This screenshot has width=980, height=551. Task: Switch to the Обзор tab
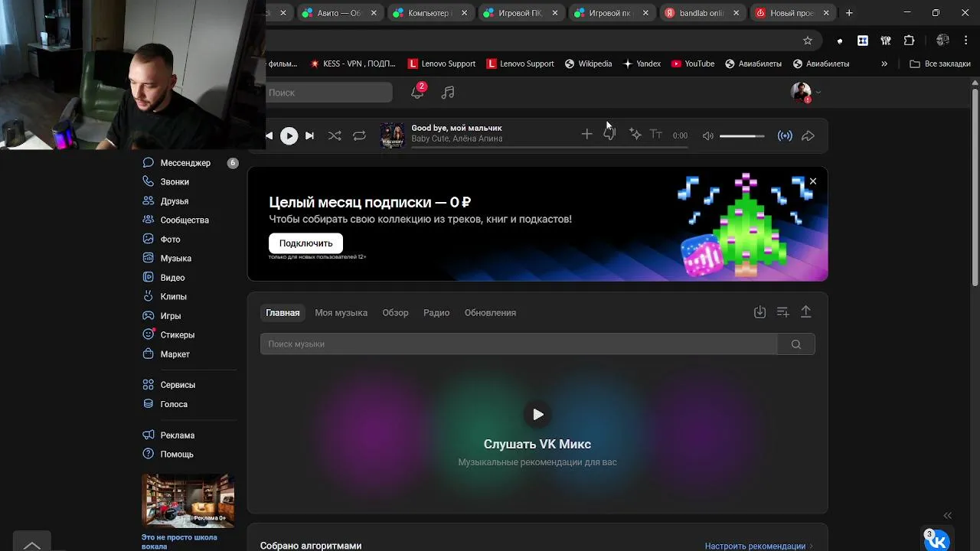coord(395,312)
